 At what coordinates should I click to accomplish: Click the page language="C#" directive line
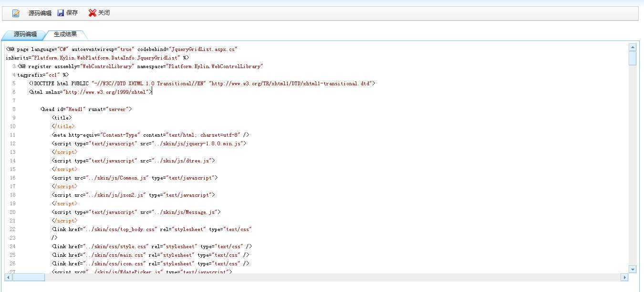click(x=122, y=49)
